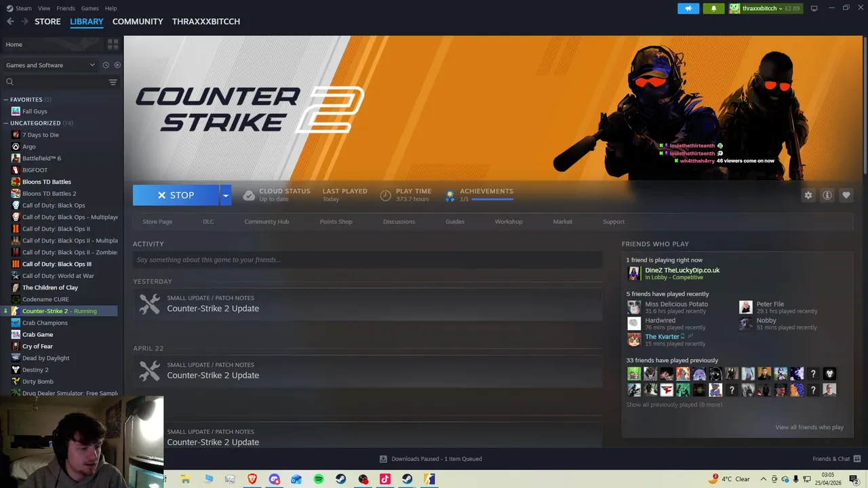
Task: Open the Games menu
Action: [90, 8]
